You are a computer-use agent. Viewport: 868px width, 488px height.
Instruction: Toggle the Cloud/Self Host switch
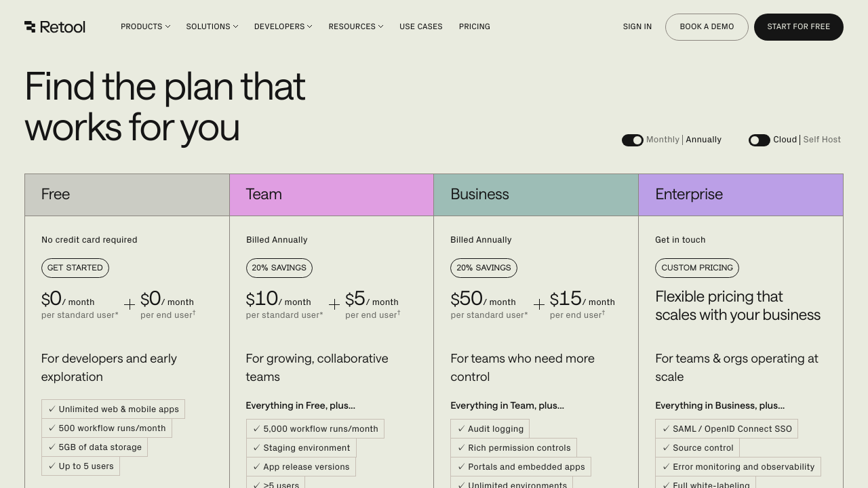pyautogui.click(x=759, y=140)
